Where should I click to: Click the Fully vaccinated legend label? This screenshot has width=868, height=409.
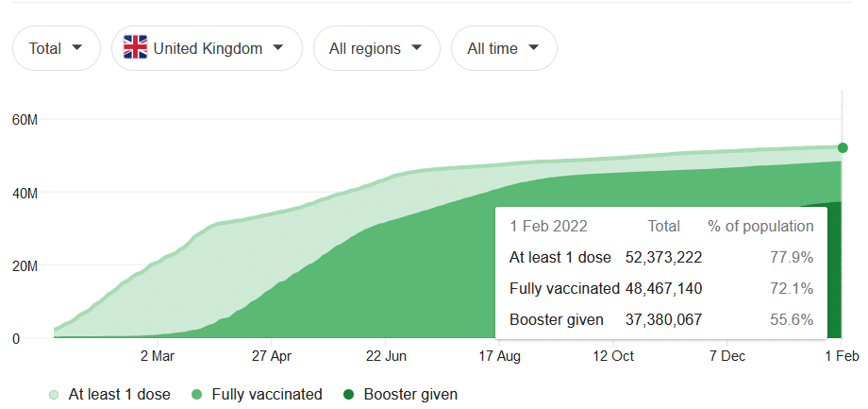pos(267,395)
